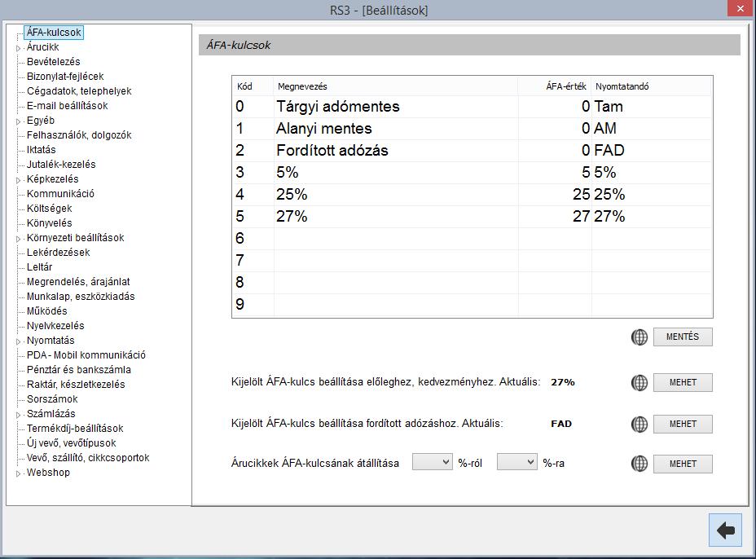Expand the Képkezelés tree node
The image size is (756, 559).
point(18,180)
